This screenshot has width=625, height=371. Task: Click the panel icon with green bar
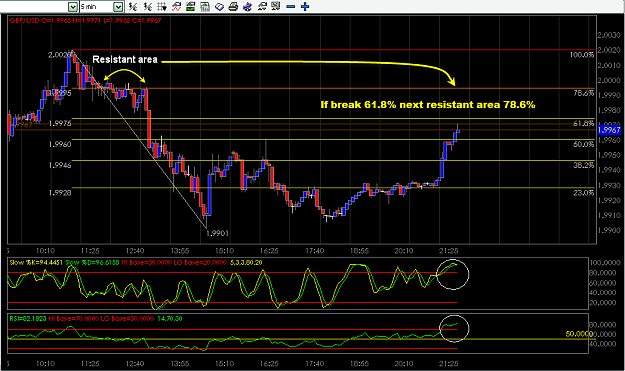[191, 6]
